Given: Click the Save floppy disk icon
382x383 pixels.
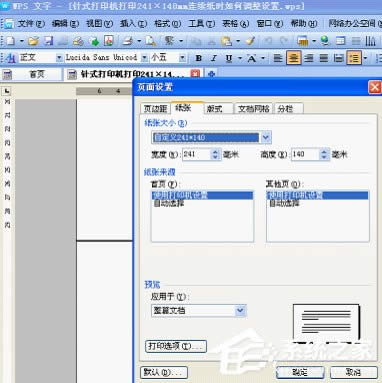Looking at the screenshot, I should coord(49,41).
